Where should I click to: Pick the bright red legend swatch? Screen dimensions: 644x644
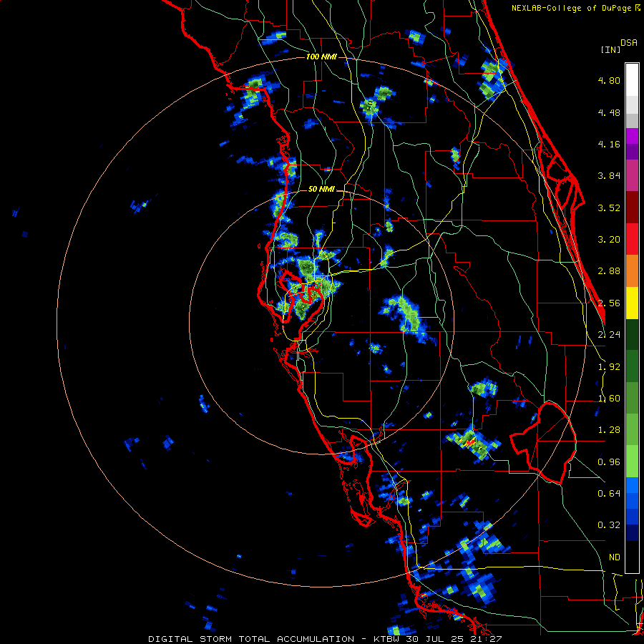(x=632, y=239)
